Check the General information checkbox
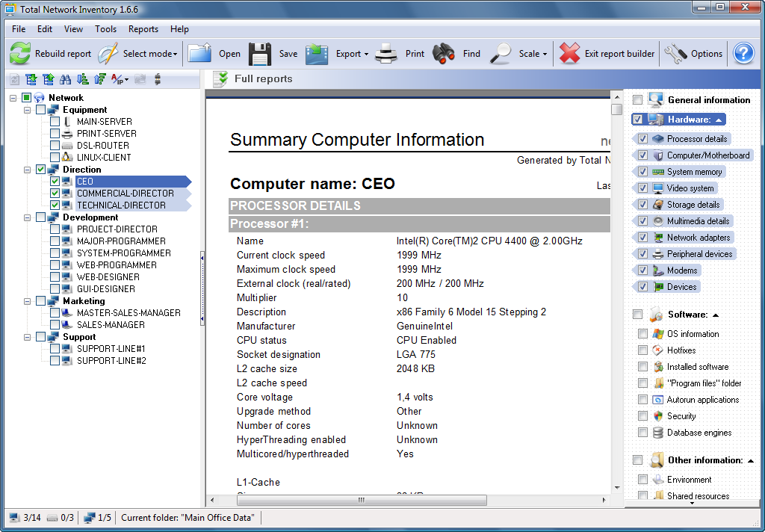 tap(637, 100)
